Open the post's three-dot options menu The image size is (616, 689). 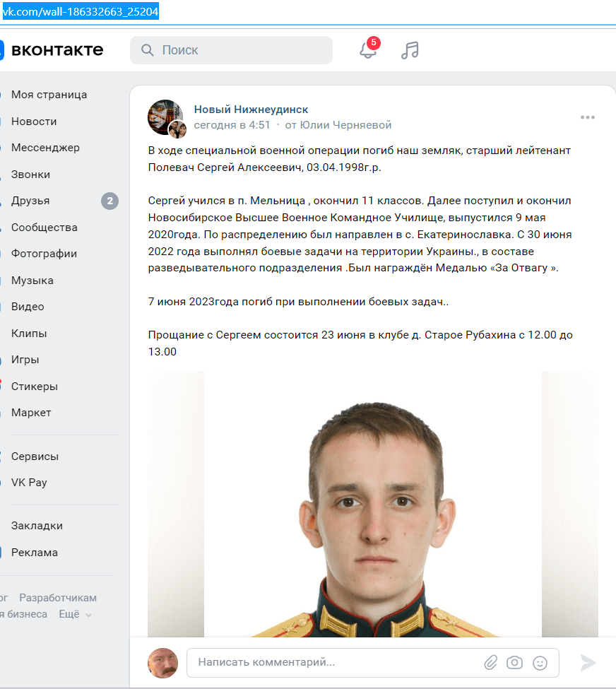588,117
